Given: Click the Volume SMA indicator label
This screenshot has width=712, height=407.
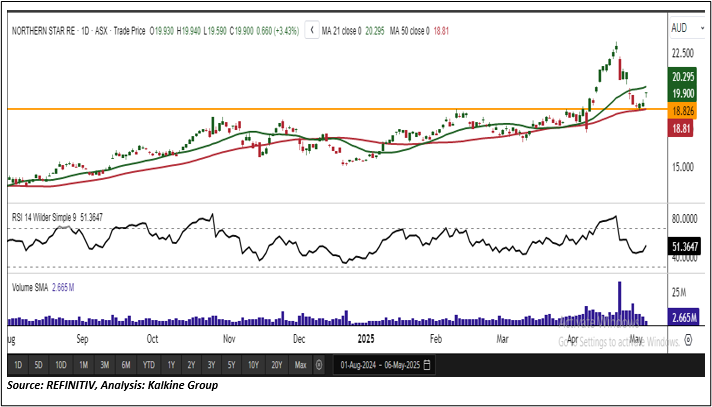Looking at the screenshot, I should point(30,286).
